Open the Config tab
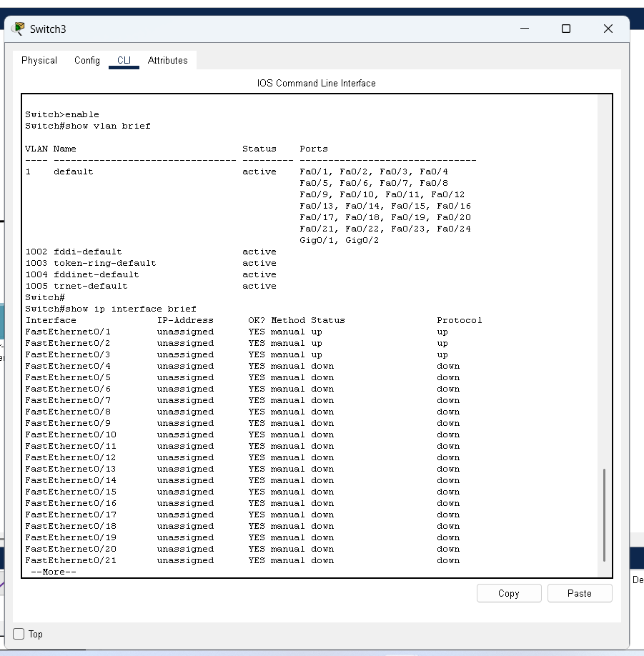This screenshot has width=644, height=656. pos(87,61)
